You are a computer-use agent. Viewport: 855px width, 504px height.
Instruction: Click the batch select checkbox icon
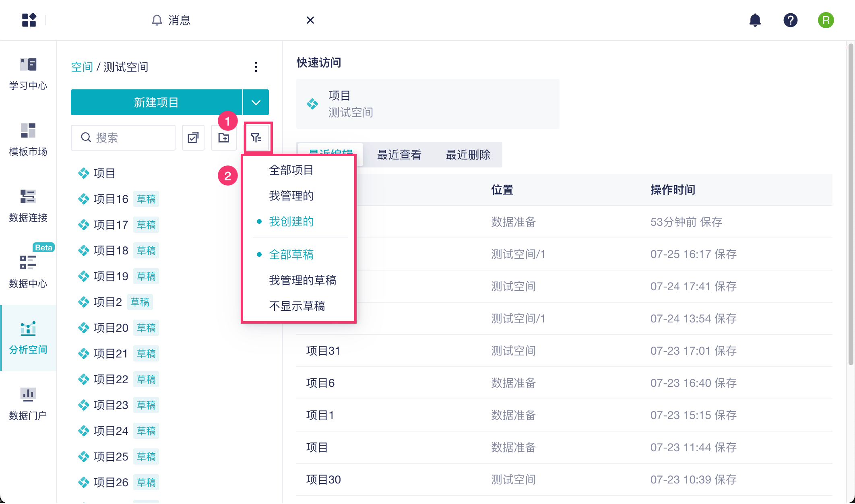[x=193, y=138]
